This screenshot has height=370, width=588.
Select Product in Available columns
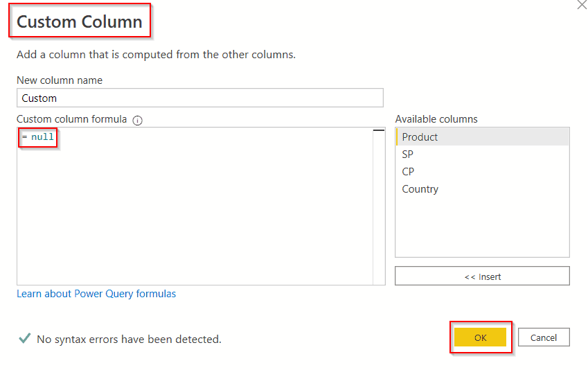pyautogui.click(x=482, y=137)
